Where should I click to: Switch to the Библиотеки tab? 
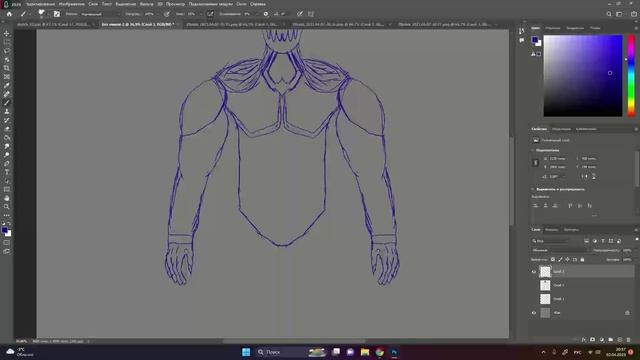[586, 129]
